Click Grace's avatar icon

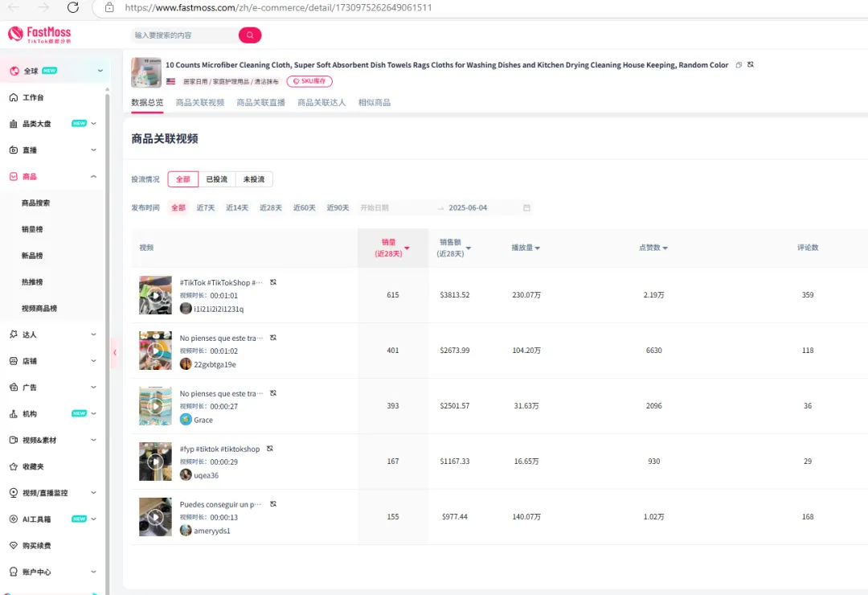tap(186, 420)
